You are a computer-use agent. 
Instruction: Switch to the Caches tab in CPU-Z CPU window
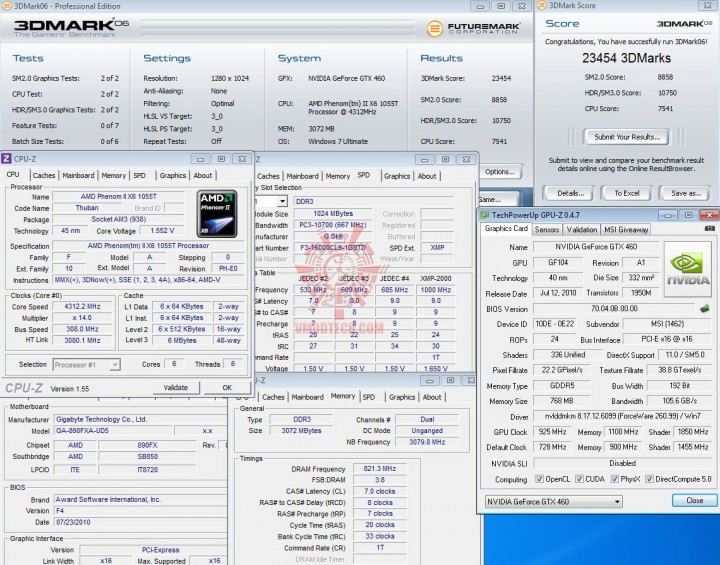44,175
